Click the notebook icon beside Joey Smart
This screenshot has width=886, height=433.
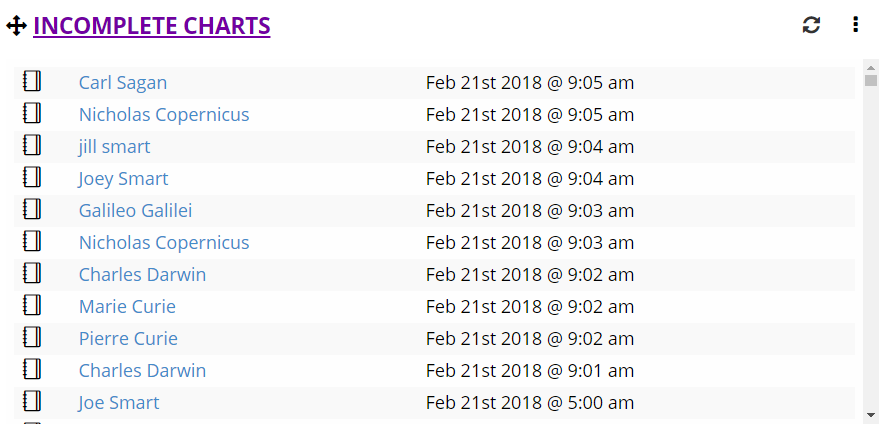pos(32,177)
